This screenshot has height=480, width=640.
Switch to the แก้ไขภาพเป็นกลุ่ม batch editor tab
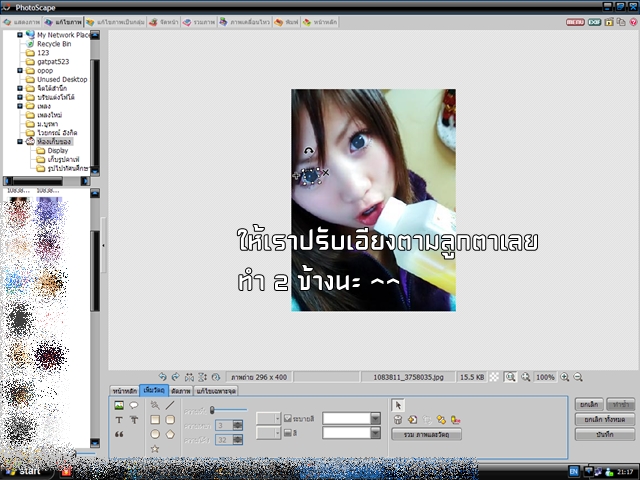pyautogui.click(x=116, y=22)
